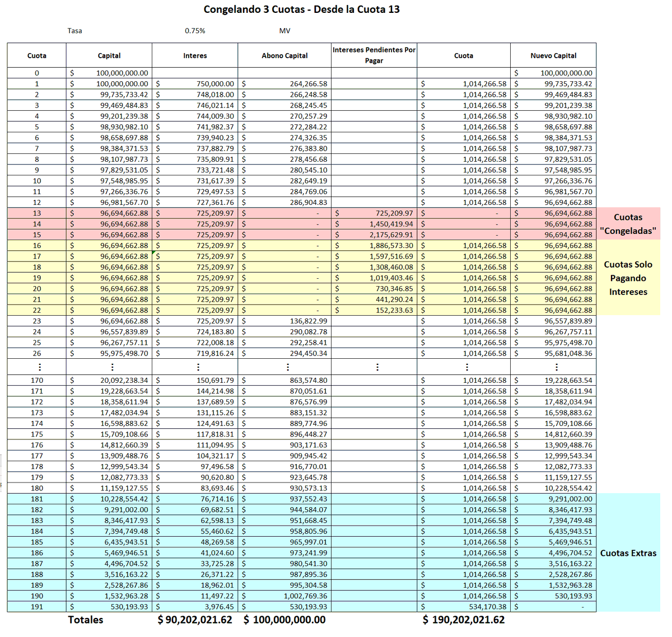Click the 'Tasa' label cell

tap(74, 31)
